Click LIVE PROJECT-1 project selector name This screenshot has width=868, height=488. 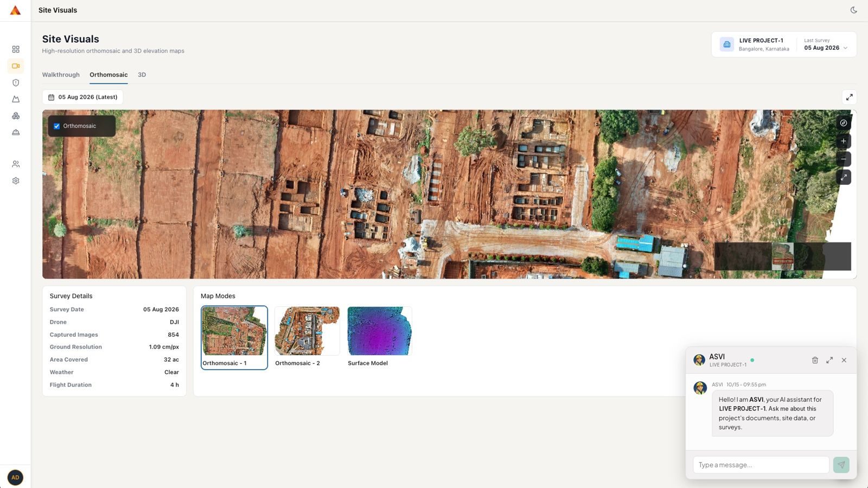pyautogui.click(x=761, y=41)
